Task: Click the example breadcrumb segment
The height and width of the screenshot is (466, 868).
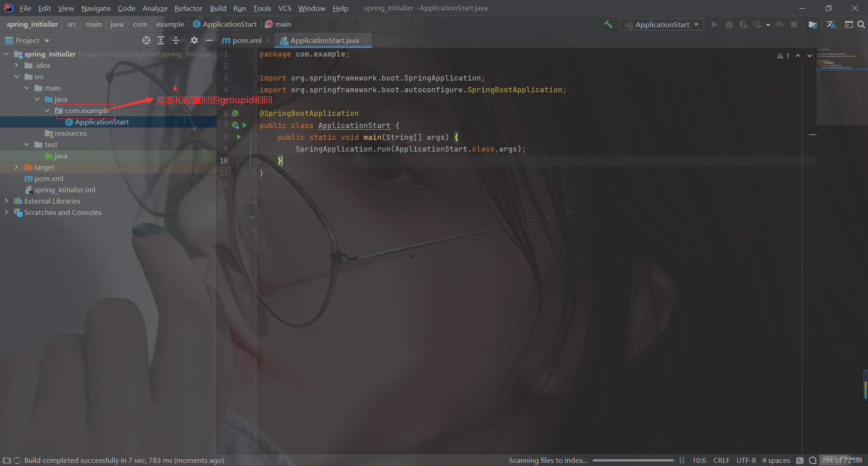Action: pyautogui.click(x=170, y=24)
